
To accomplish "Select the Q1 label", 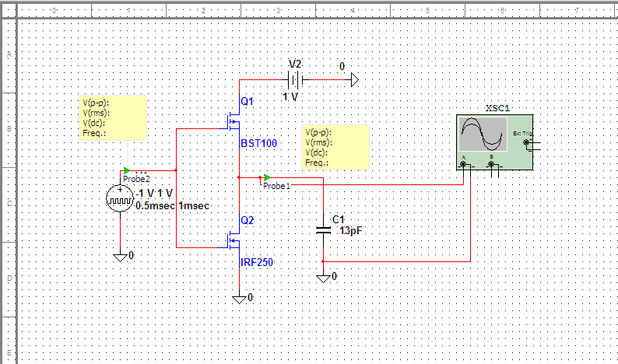I will [247, 102].
